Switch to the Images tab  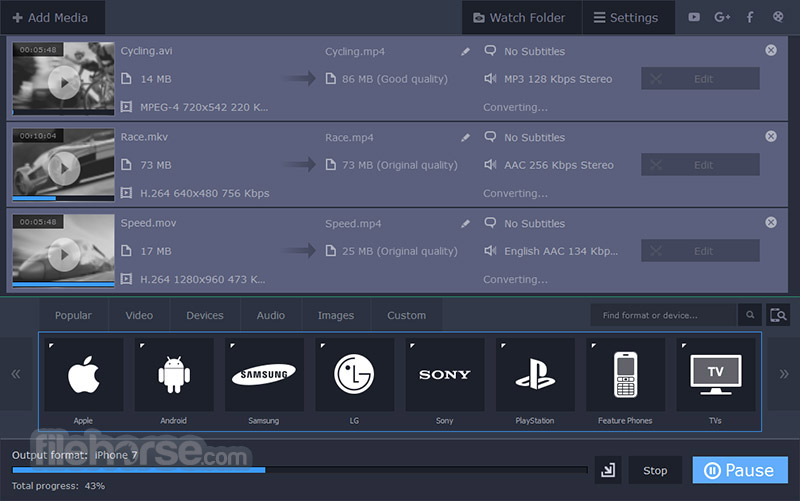click(336, 315)
